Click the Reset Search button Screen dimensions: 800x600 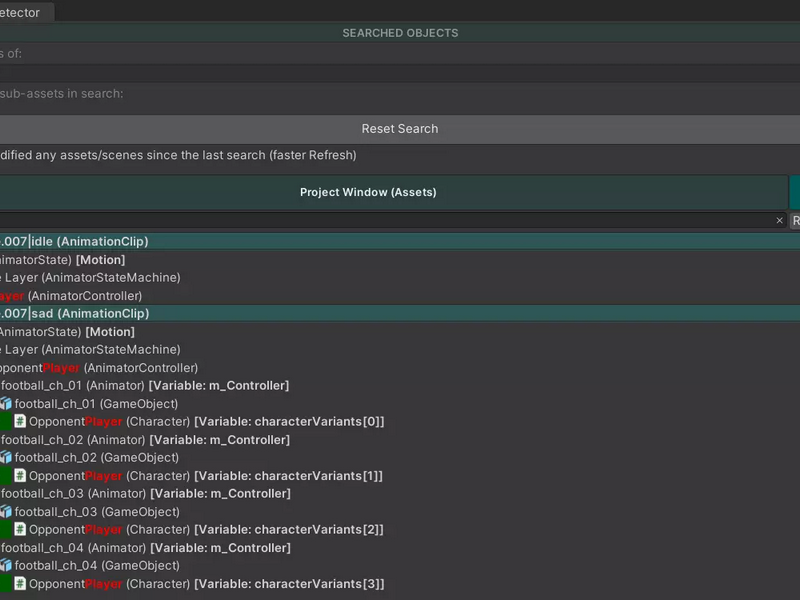pyautogui.click(x=399, y=129)
